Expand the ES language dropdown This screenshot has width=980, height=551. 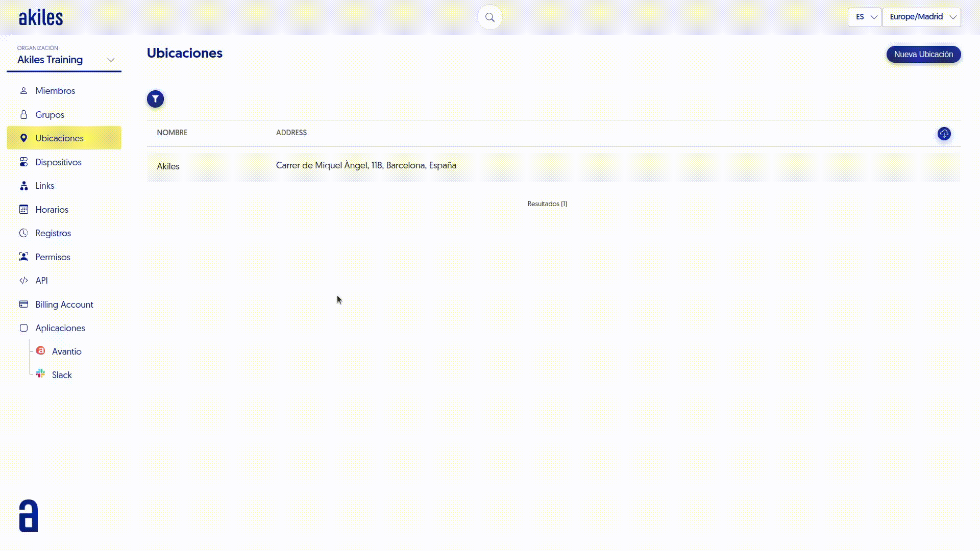point(865,17)
